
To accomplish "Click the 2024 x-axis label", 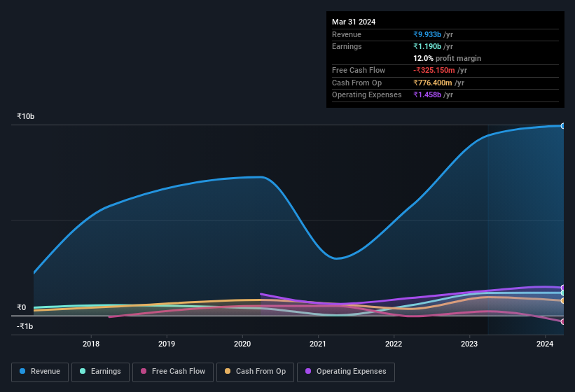I will coord(545,344).
